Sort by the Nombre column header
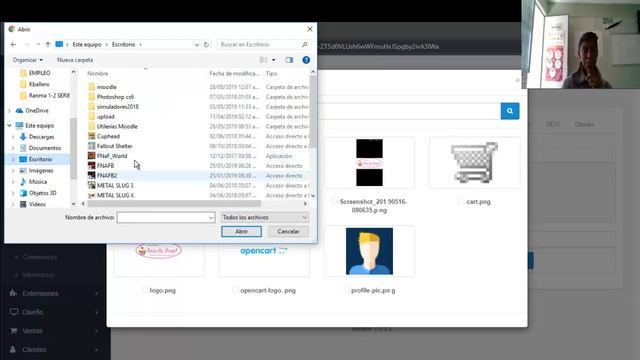The image size is (640, 360). pyautogui.click(x=98, y=73)
